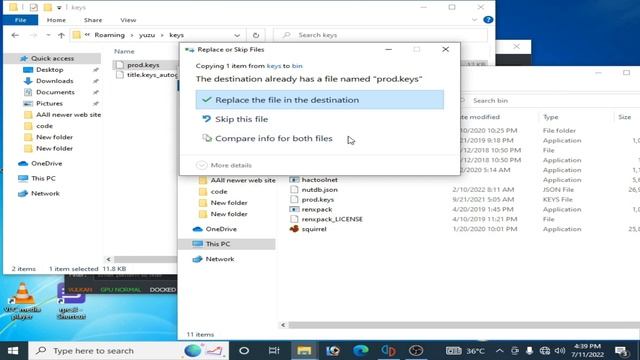Click the Up one level arrow
640x360 pixels.
click(61, 35)
